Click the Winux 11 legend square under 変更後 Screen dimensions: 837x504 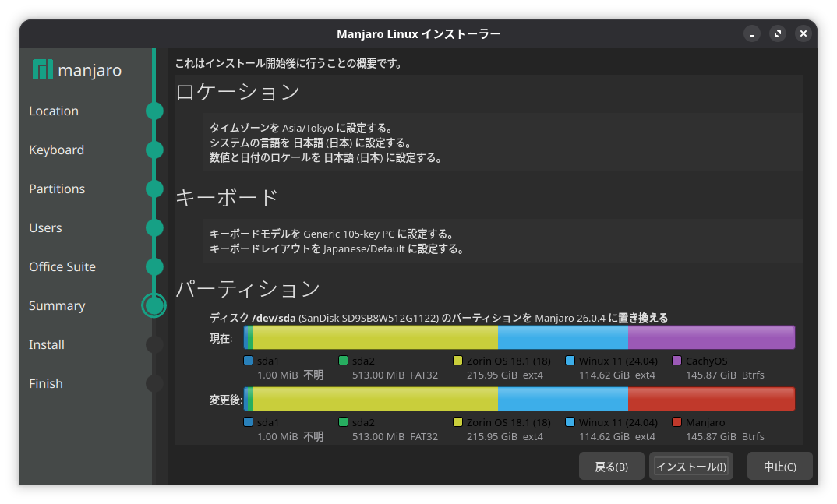570,422
